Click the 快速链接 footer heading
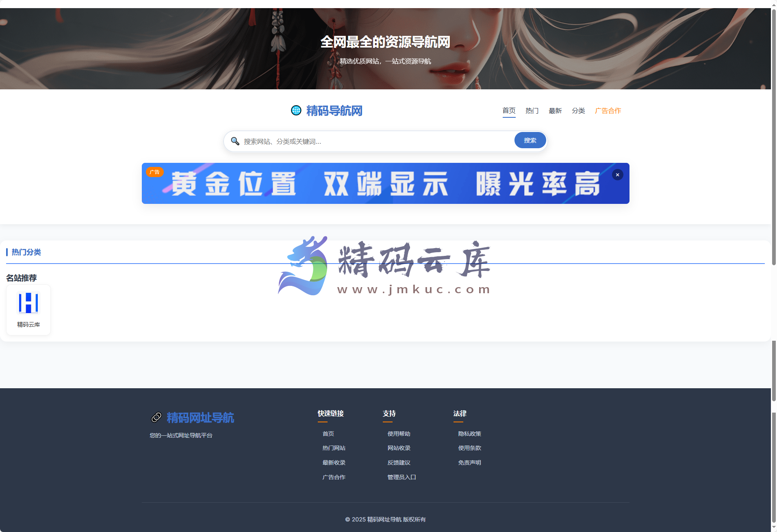This screenshot has width=777, height=532. (x=331, y=413)
